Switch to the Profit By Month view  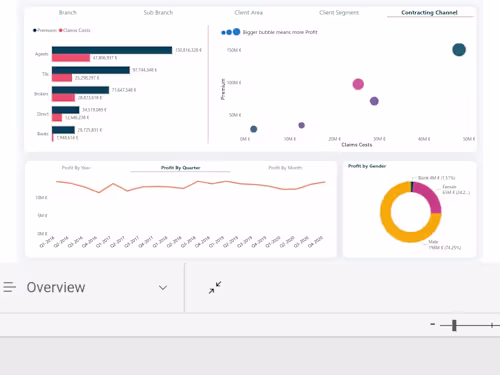286,168
